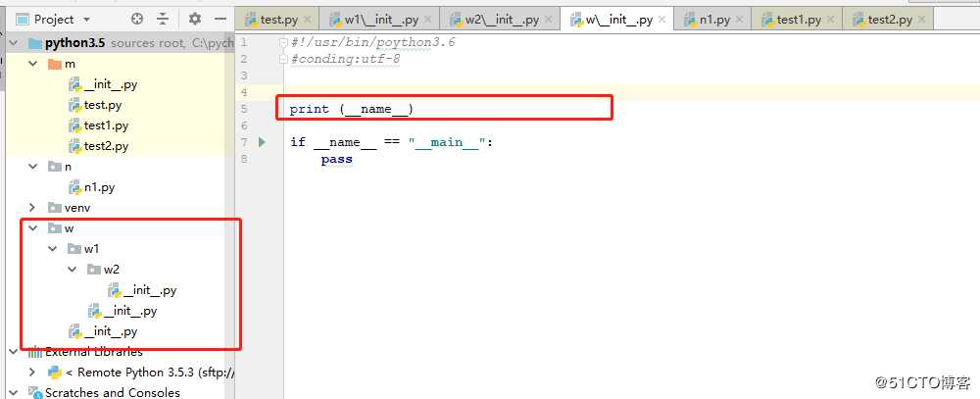Open the Project view dropdown
This screenshot has width=980, height=399.
point(86,20)
